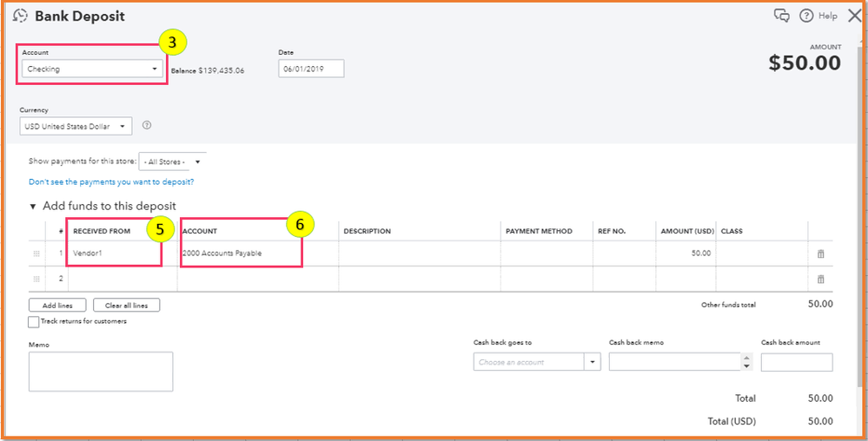The width and height of the screenshot is (868, 441).
Task: Delete line 2 using trash icon
Action: [819, 279]
